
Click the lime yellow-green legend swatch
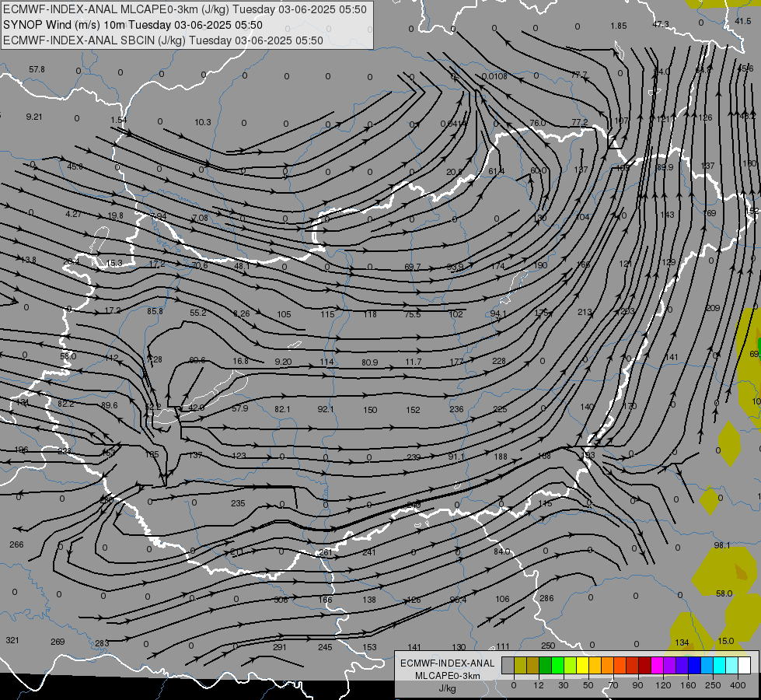570,666
